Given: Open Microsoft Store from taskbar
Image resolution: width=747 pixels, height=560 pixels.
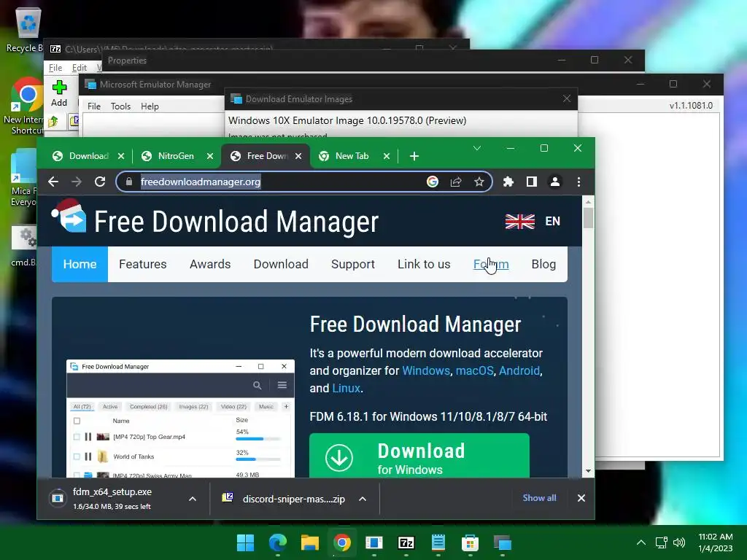Looking at the screenshot, I should tap(471, 542).
